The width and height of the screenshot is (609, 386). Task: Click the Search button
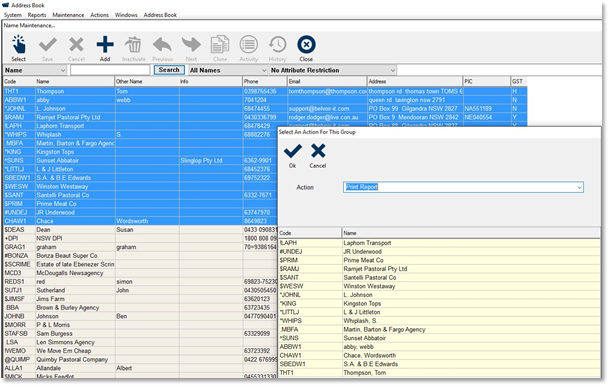coord(169,70)
